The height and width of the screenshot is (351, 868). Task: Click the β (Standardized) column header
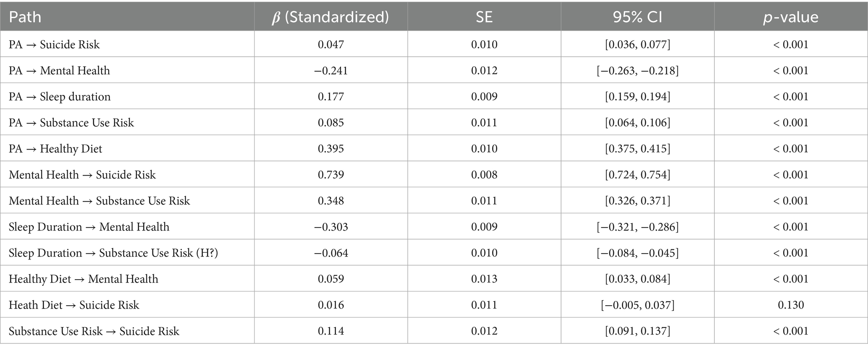coord(330,17)
